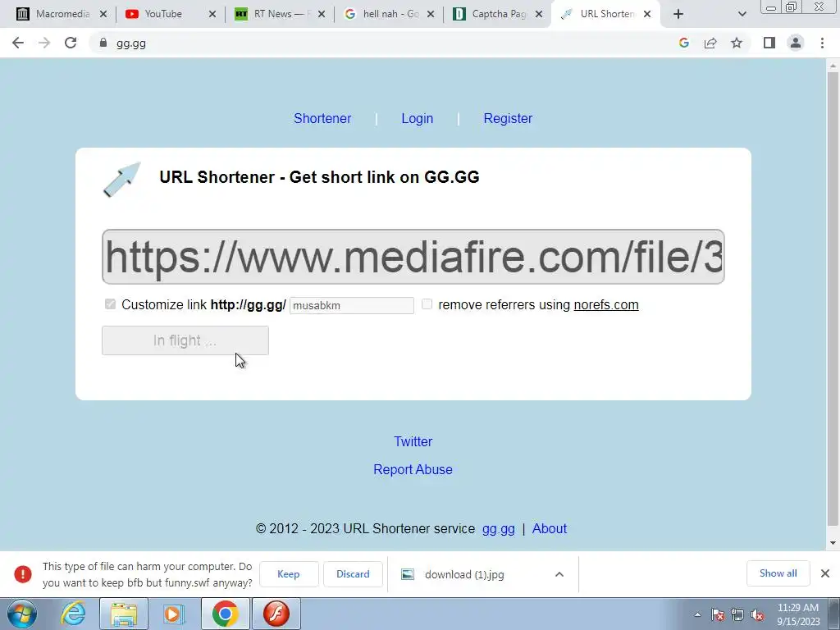Close the hell nah Google tab
840x630 pixels.
coord(431,14)
